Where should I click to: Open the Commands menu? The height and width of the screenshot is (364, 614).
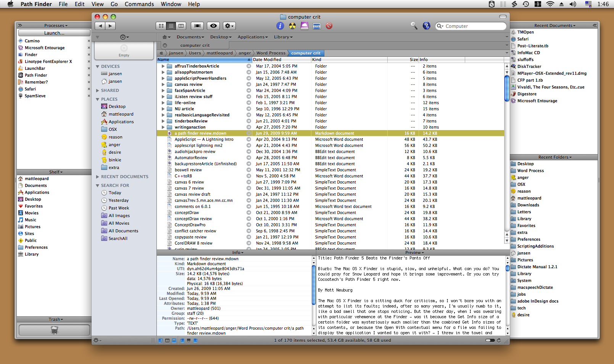point(139,4)
